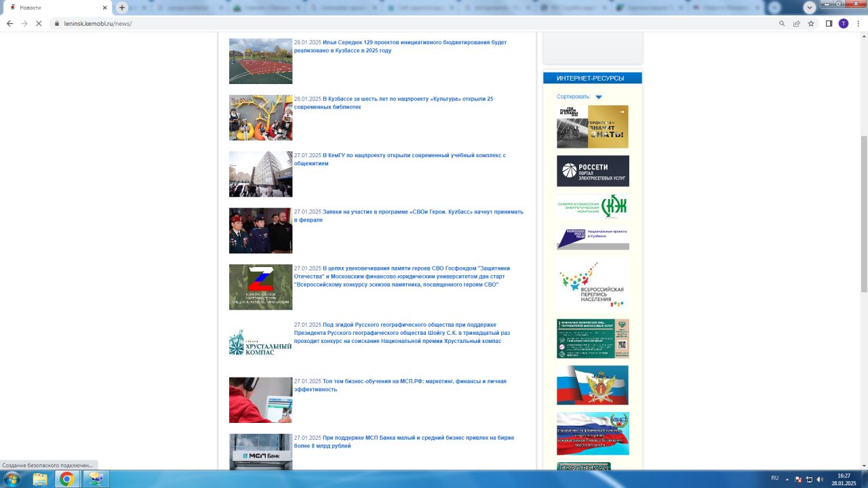Expand the tab search dropdown
The width and height of the screenshot is (868, 488).
click(x=810, y=7)
